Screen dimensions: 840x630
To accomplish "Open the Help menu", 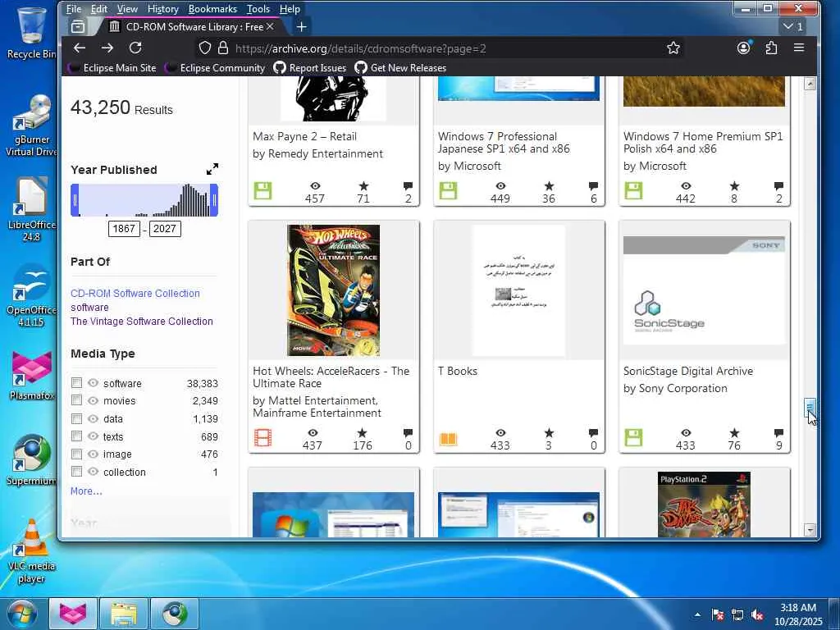I will pyautogui.click(x=290, y=9).
